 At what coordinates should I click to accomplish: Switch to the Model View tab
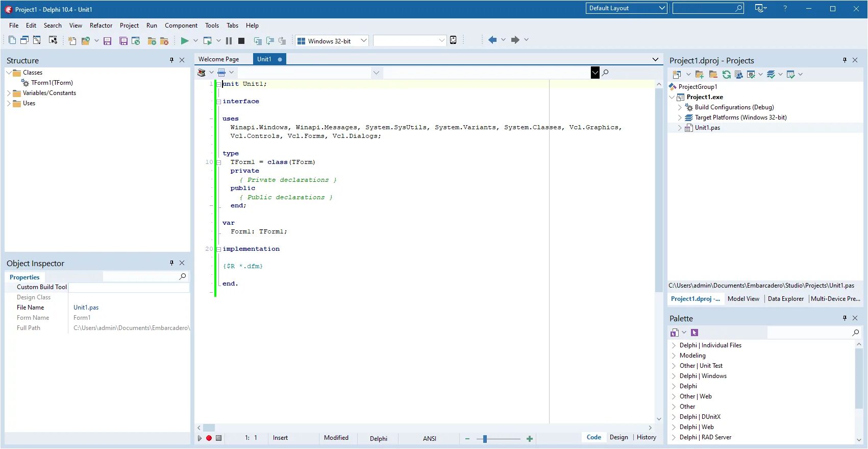point(743,299)
